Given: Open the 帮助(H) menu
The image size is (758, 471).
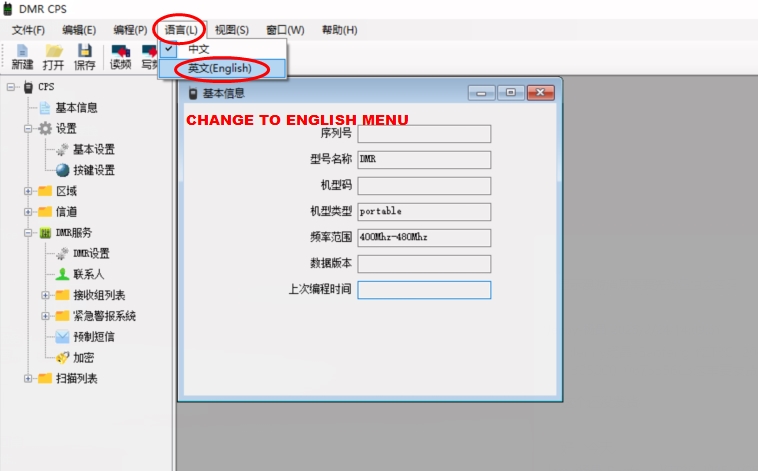Looking at the screenshot, I should (339, 30).
